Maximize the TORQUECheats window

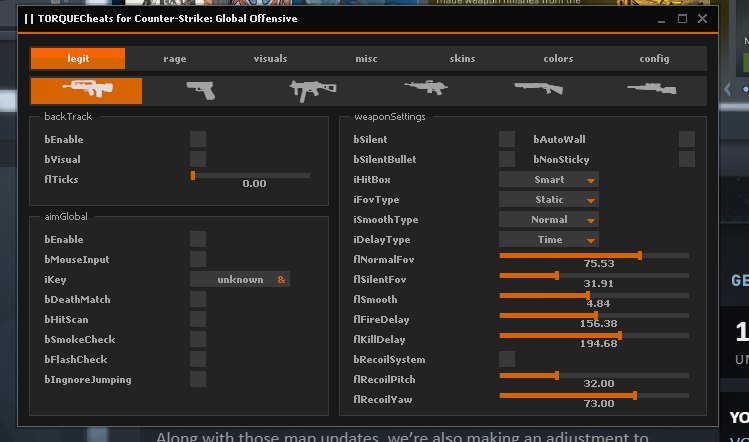[682, 19]
